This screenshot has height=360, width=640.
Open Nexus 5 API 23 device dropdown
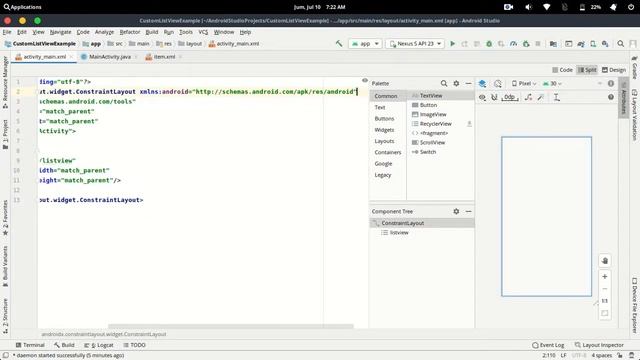[415, 44]
